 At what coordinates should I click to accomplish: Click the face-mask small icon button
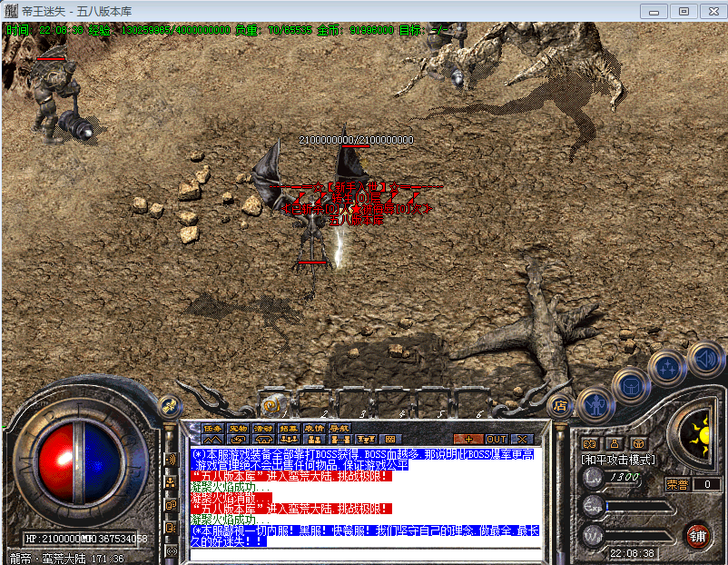pos(589,443)
